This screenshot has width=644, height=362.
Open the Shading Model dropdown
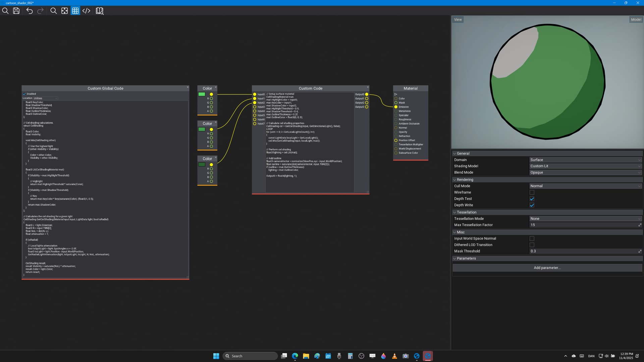[585, 166]
